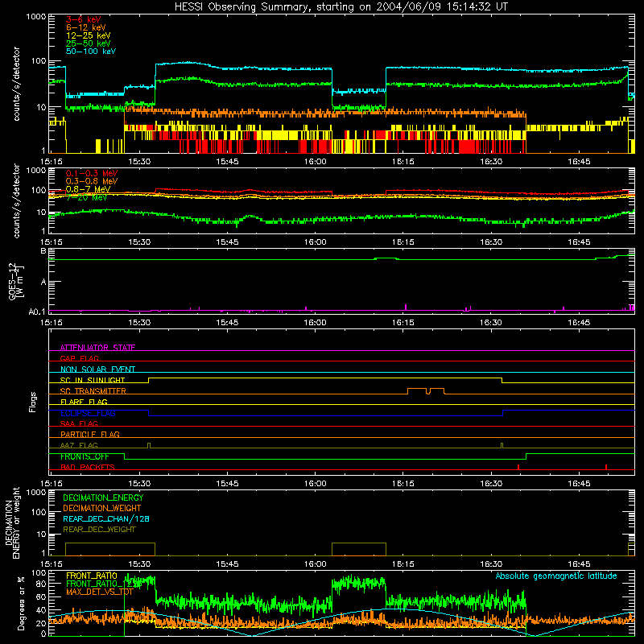Click the ECLIPSE_FLAG label

(x=88, y=413)
